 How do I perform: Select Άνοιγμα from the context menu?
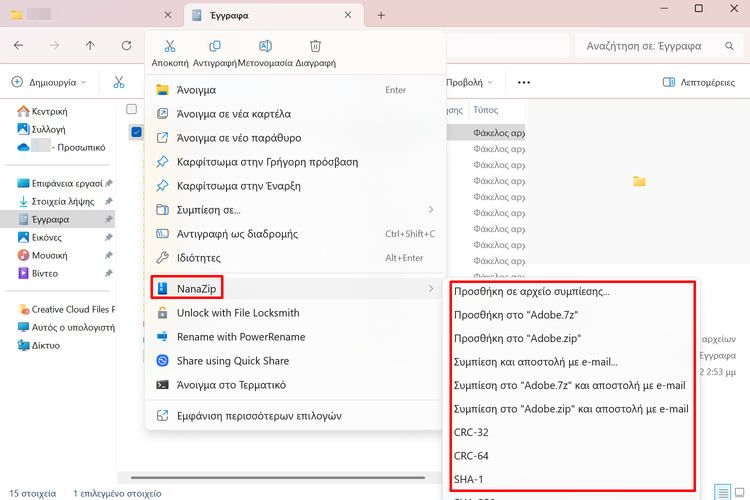pos(296,90)
